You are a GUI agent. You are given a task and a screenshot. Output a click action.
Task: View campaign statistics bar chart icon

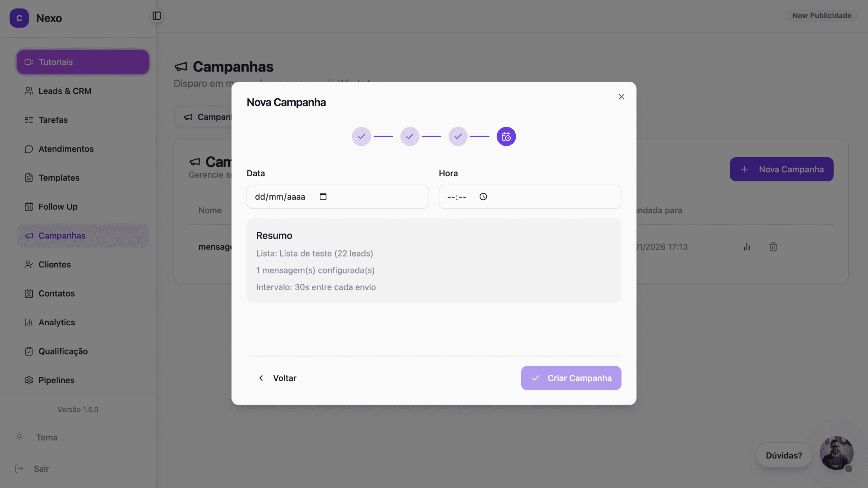point(747,247)
